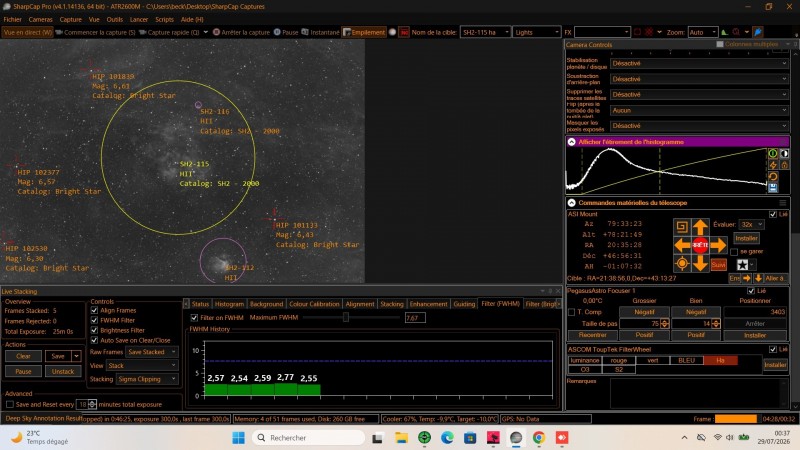This screenshot has width=800, height=450.
Task: Switch to the Histogram tab
Action: coord(229,304)
